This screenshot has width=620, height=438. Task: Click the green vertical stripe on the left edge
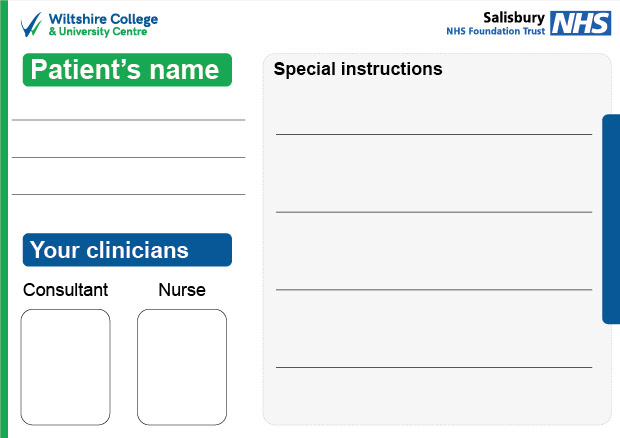point(4,219)
